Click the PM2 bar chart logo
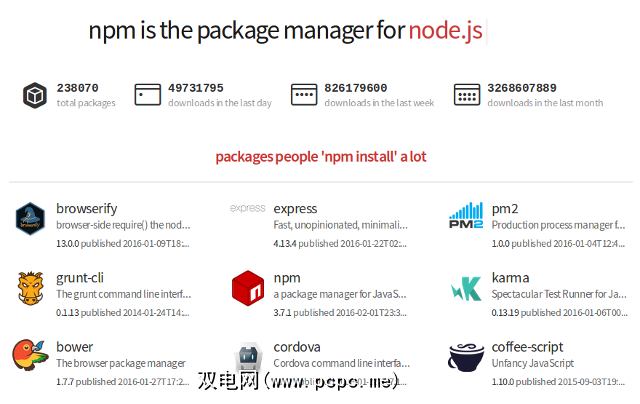 (x=466, y=219)
